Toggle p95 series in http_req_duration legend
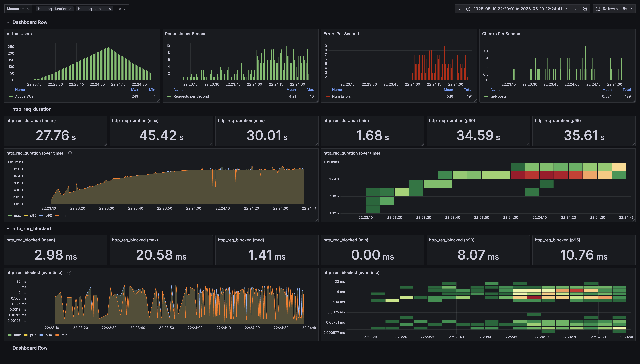The width and height of the screenshot is (640, 364). [x=33, y=215]
